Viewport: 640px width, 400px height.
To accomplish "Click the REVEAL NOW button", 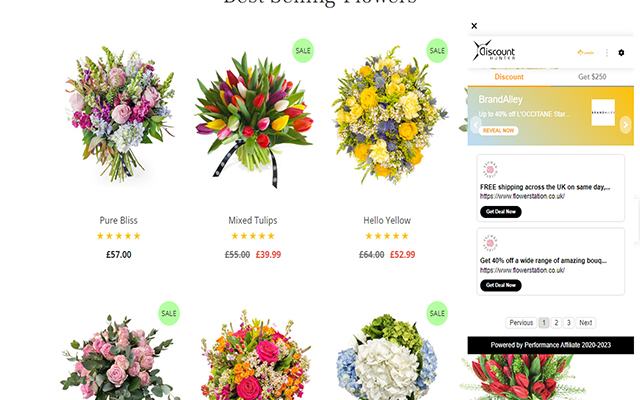I will click(x=498, y=131).
